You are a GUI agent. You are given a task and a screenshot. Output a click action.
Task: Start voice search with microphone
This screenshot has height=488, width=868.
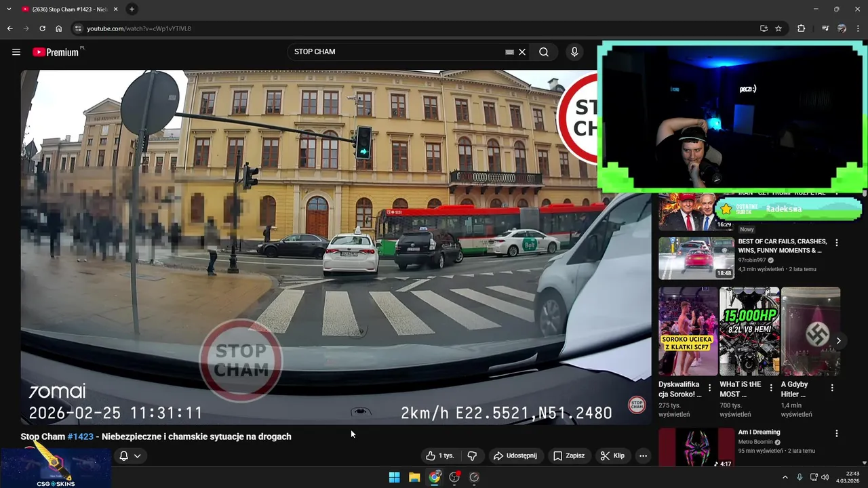tap(574, 52)
